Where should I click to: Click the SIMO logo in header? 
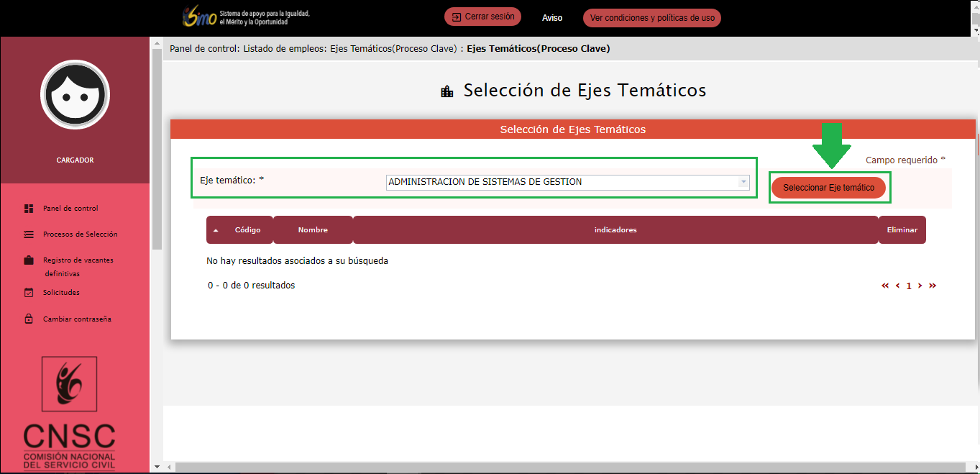click(x=199, y=17)
